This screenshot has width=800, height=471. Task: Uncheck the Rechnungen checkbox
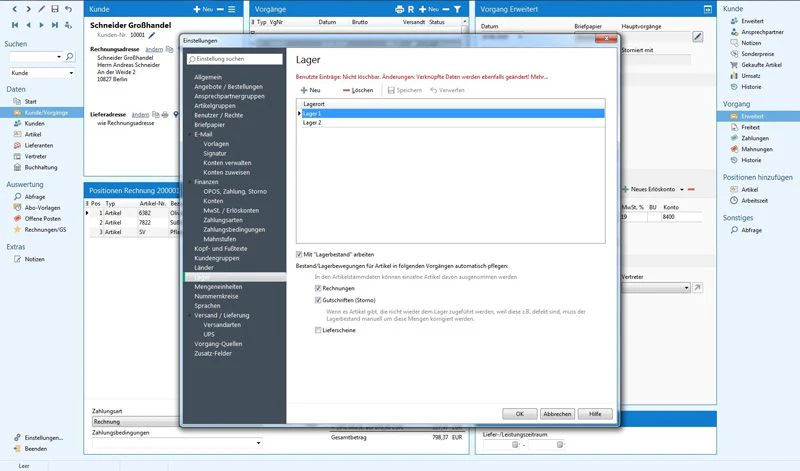(x=318, y=288)
